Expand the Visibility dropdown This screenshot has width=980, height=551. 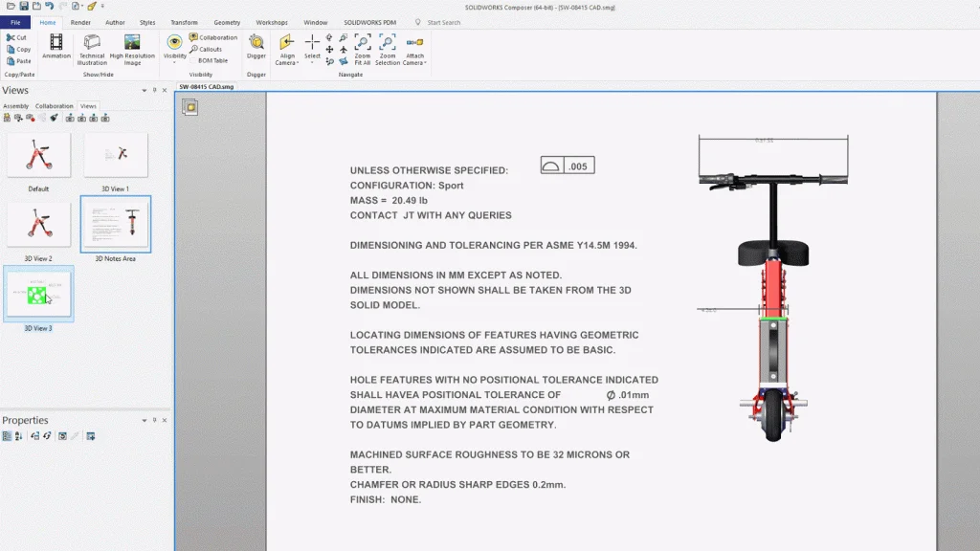tap(175, 62)
